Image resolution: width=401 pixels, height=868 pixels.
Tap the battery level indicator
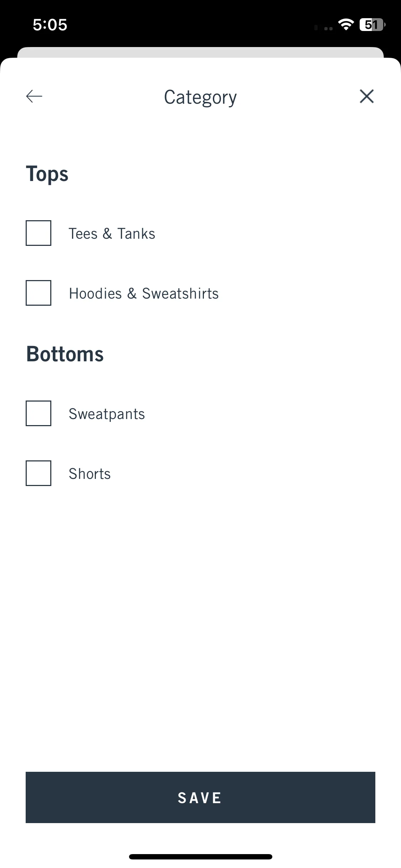372,25
